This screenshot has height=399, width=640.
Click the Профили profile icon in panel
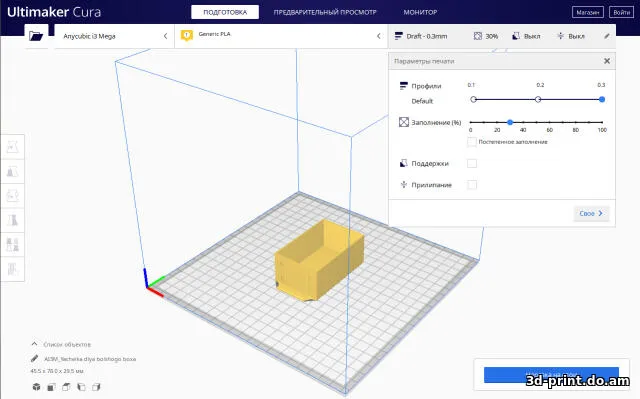[x=404, y=86]
